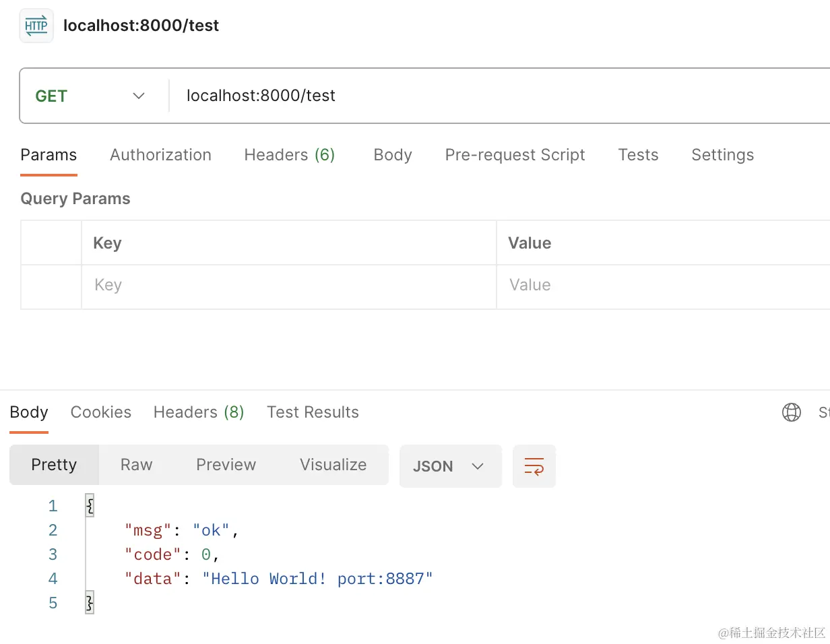The image size is (830, 644).
Task: Click the HTTP request icon
Action: click(36, 26)
